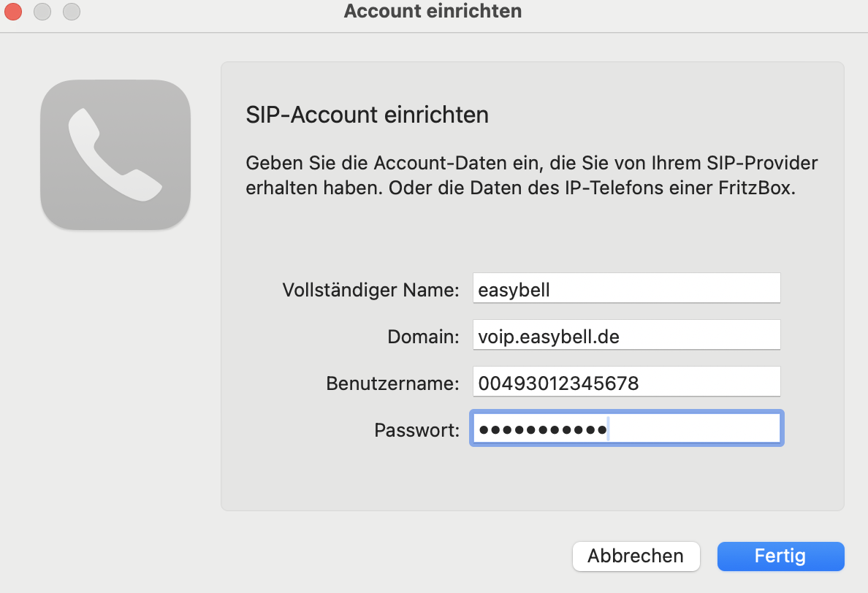
Task: Select the Benutzername input field
Action: pyautogui.click(x=626, y=383)
